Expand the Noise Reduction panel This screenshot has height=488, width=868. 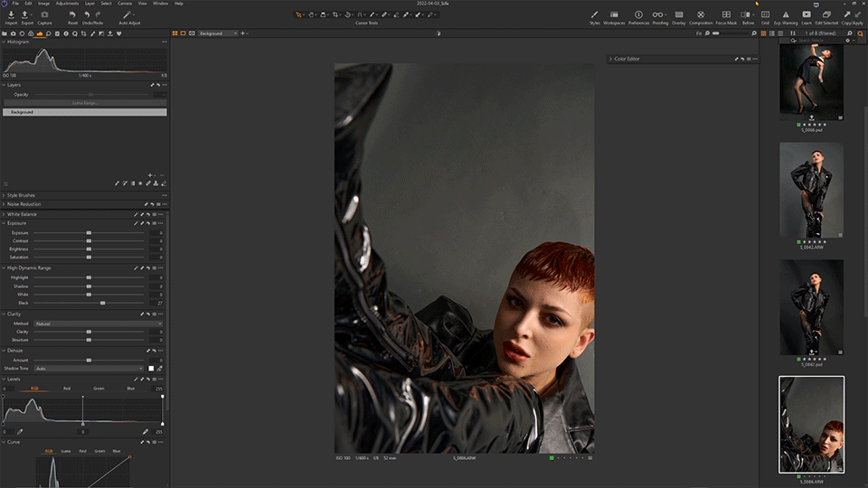point(4,204)
